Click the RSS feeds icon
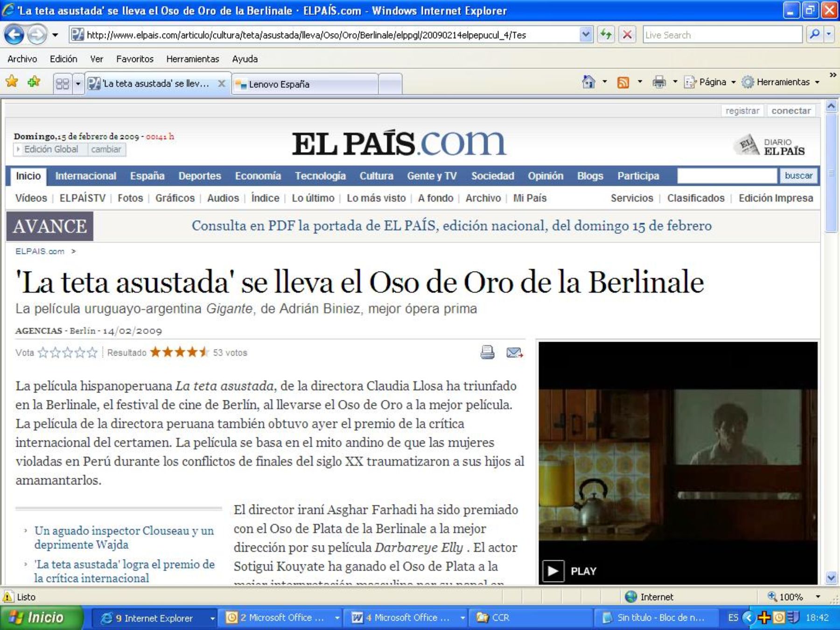The image size is (840, 630). 623,83
